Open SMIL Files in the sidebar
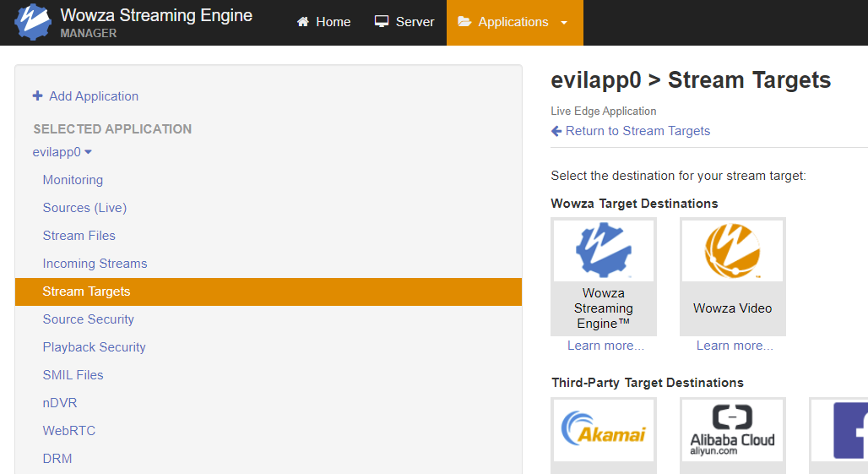The width and height of the screenshot is (868, 474). point(73,375)
